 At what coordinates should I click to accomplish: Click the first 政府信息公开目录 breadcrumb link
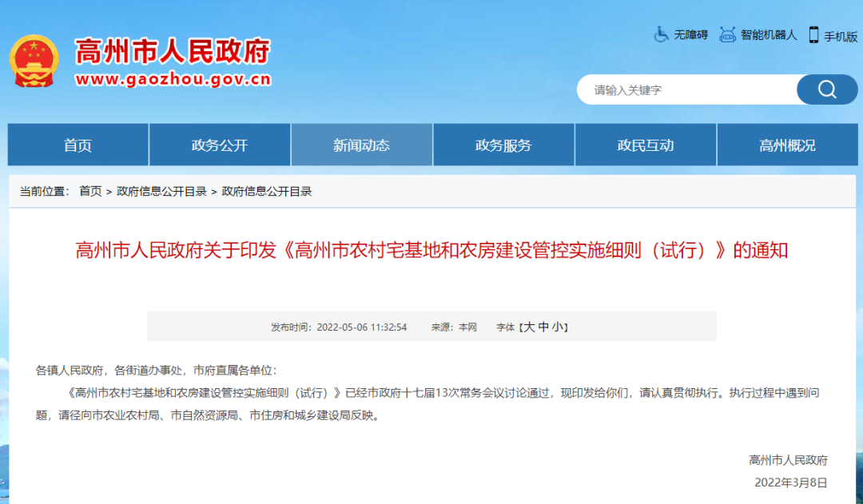tap(161, 192)
